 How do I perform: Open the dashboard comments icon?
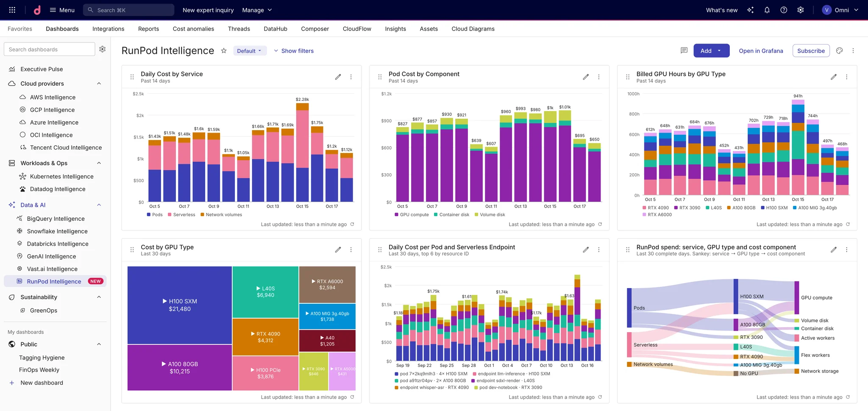(x=684, y=50)
